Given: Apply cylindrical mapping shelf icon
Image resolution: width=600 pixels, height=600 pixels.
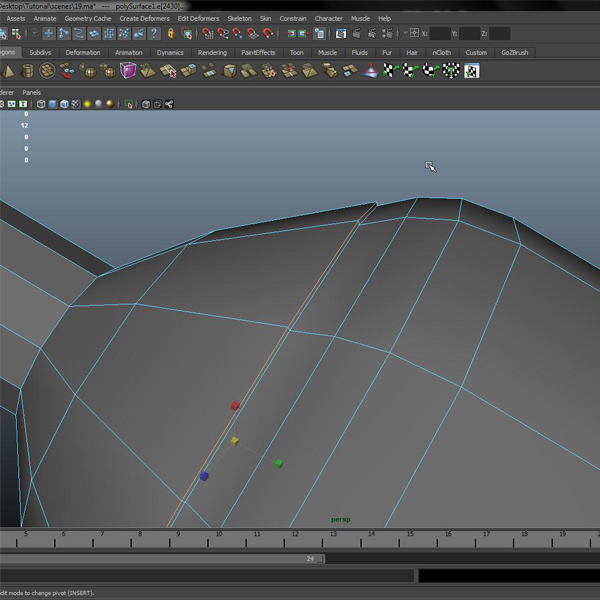Looking at the screenshot, I should pos(411,71).
